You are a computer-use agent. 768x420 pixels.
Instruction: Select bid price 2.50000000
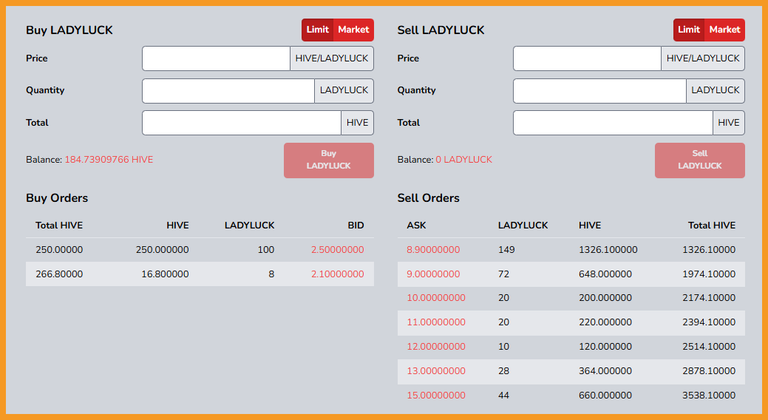[x=337, y=250]
